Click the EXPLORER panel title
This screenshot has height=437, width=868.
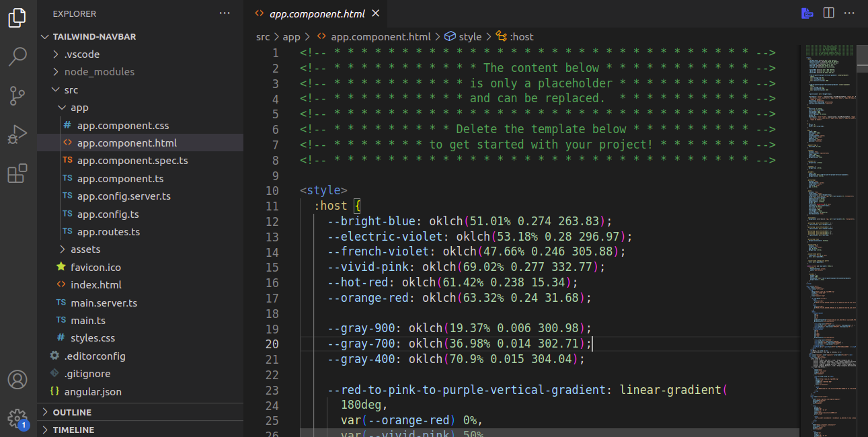coord(75,13)
